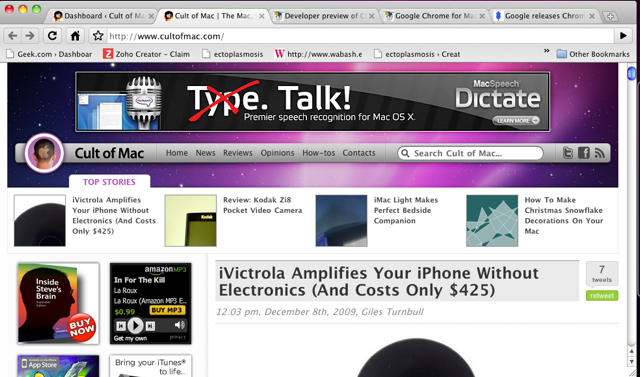Open the Geek.com Dashboard bookmark

[x=49, y=54]
